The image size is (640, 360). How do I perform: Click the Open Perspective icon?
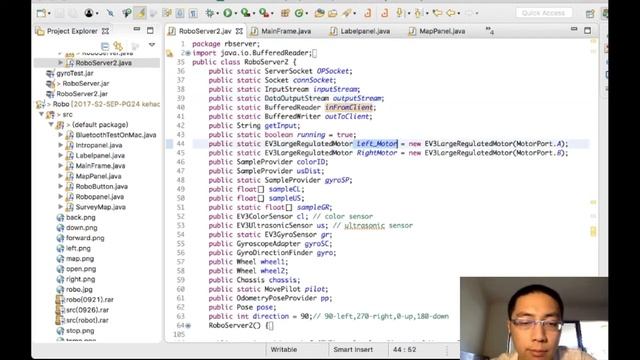[x=590, y=13]
